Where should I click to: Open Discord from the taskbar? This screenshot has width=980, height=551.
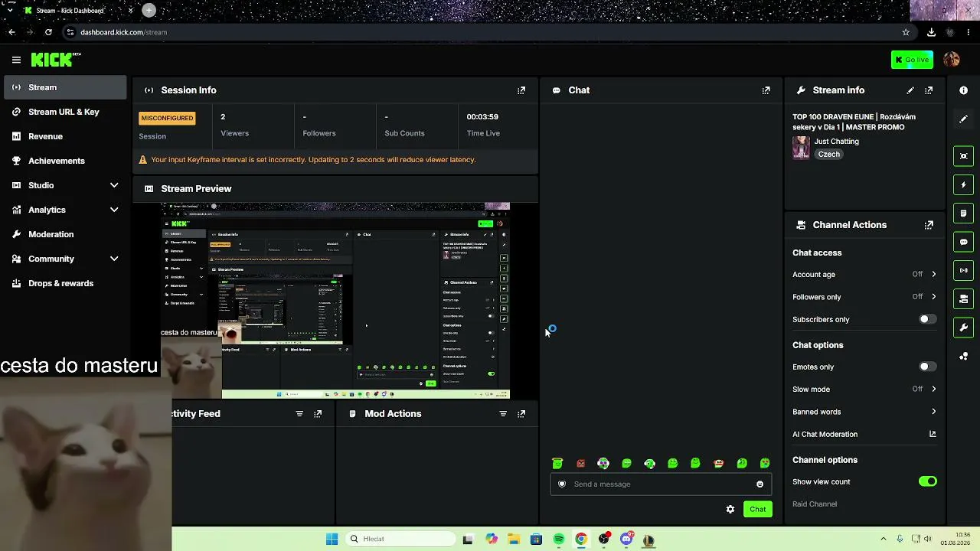coord(626,540)
